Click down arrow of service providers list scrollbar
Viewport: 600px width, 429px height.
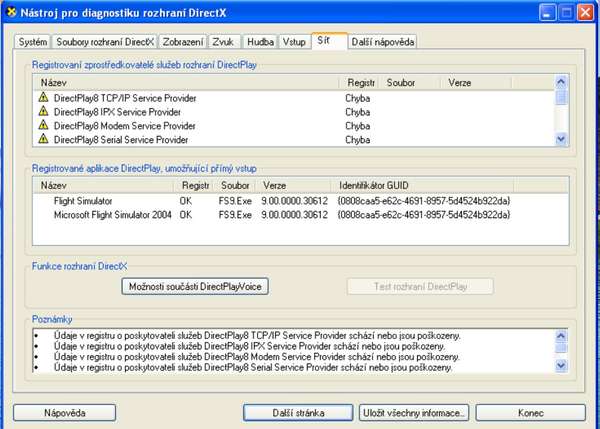pyautogui.click(x=561, y=139)
